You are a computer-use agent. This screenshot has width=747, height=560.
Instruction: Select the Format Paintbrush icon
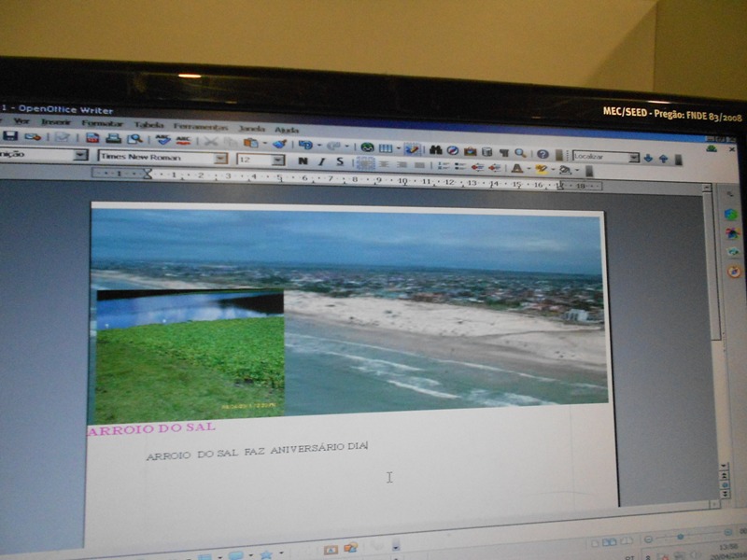tap(279, 144)
